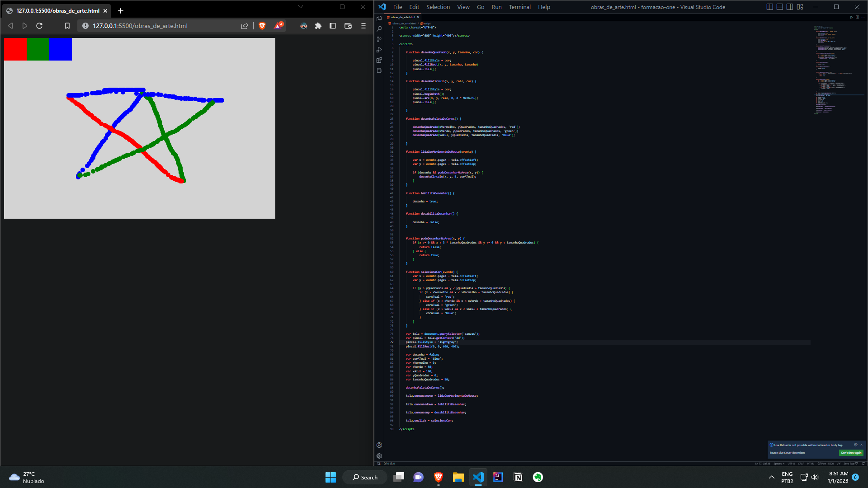Open the Brave wallet icon
Screen dimensions: 868x488
(x=348, y=26)
